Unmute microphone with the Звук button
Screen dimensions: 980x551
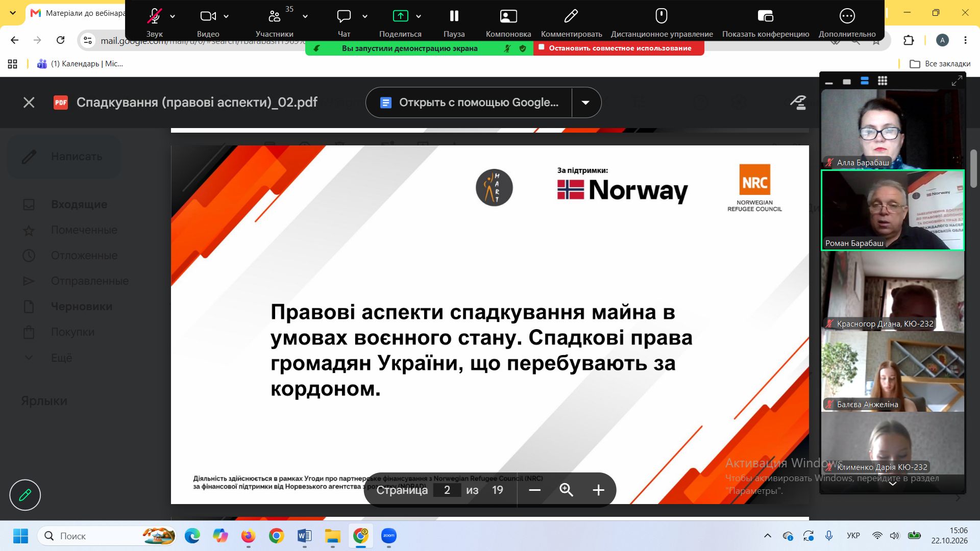[154, 22]
